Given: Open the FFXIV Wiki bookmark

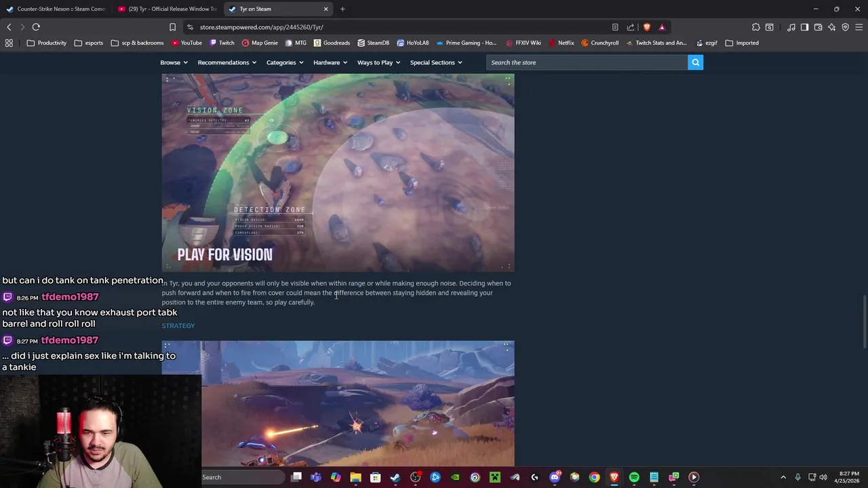Looking at the screenshot, I should point(523,43).
